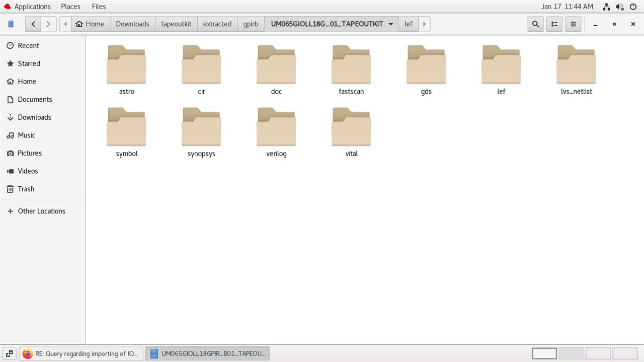Open Other Locations in sidebar
This screenshot has width=644, height=362.
coord(41,211)
